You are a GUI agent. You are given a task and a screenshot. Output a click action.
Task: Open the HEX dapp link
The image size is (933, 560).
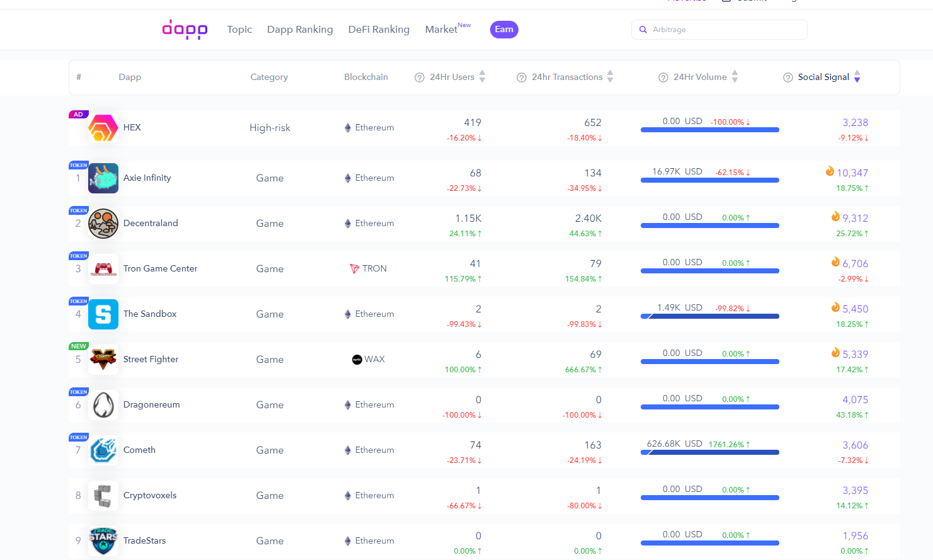click(x=132, y=127)
